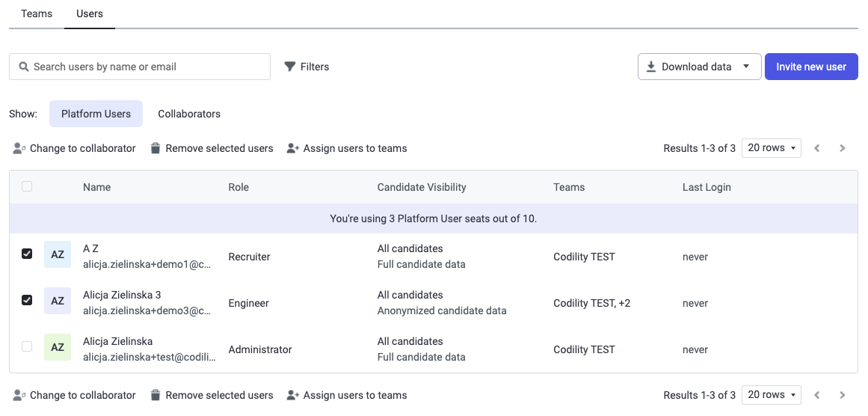Uncheck the A Z user checkbox

(x=27, y=254)
